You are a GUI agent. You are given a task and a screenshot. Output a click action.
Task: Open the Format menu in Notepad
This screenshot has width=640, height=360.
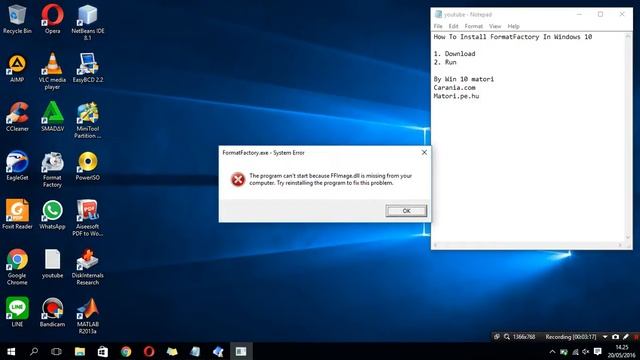coord(473,26)
